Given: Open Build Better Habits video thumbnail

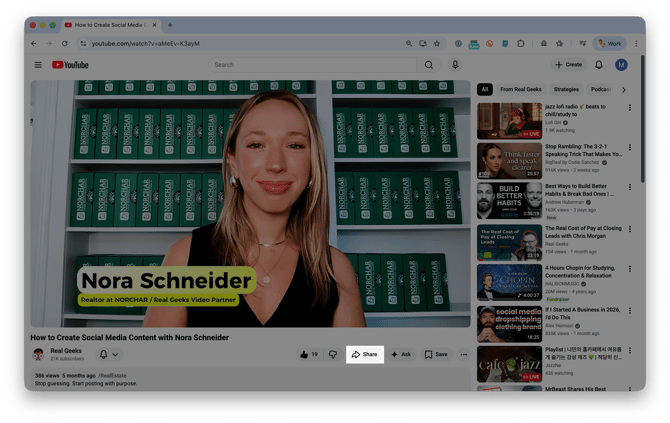Looking at the screenshot, I should click(x=509, y=200).
